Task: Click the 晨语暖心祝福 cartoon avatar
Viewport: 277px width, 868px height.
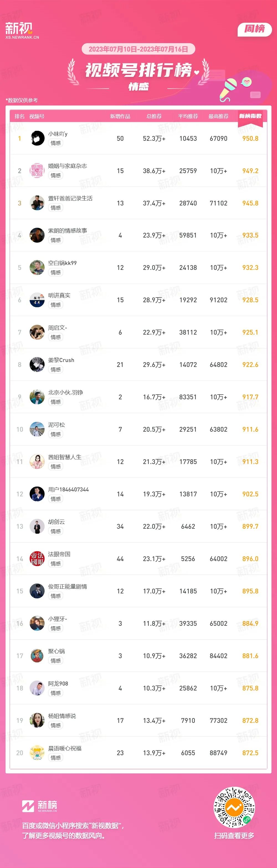Action: click(37, 753)
